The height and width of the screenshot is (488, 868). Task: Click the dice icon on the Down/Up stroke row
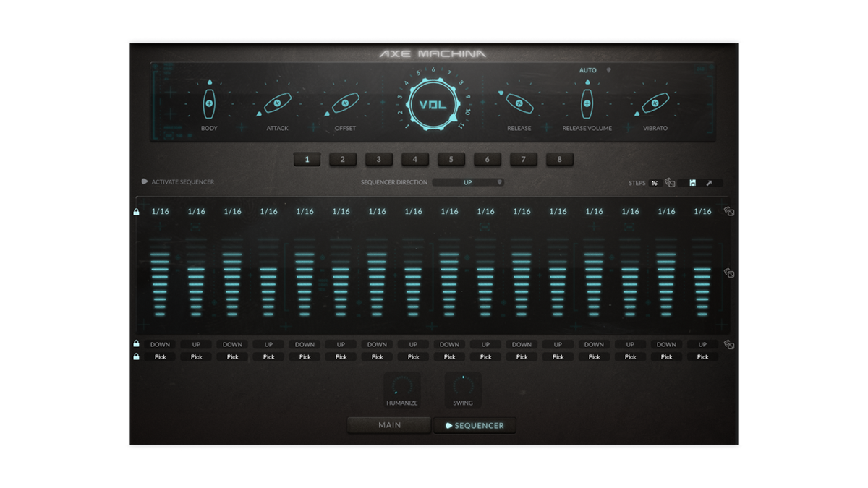(x=729, y=345)
